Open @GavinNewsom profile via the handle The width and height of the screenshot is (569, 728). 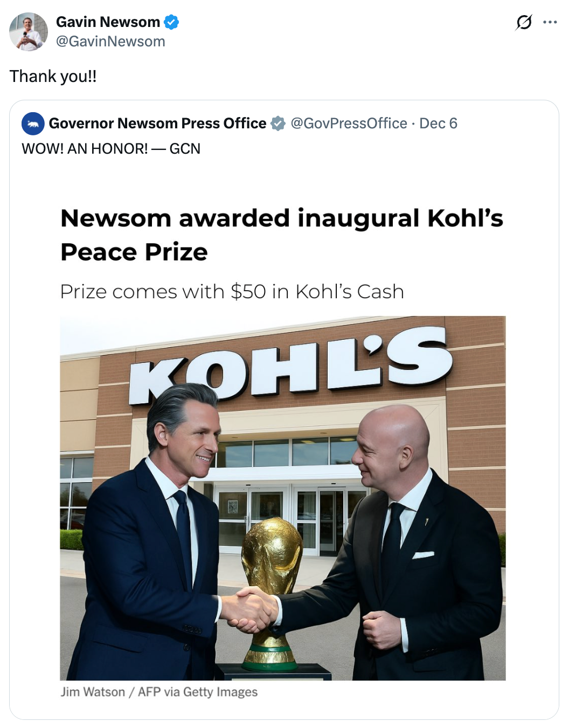(110, 40)
